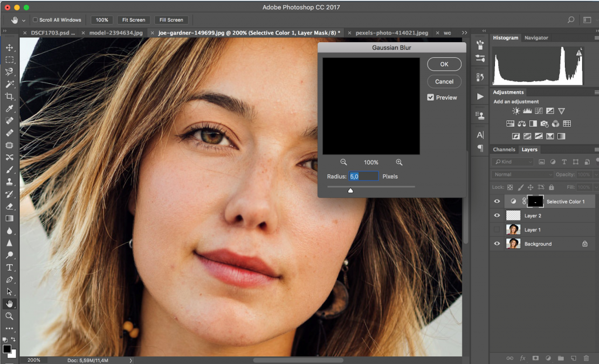Screen dimensions: 599x364
Task: Enable Scroll All Windows checkbox
Action: pos(35,20)
